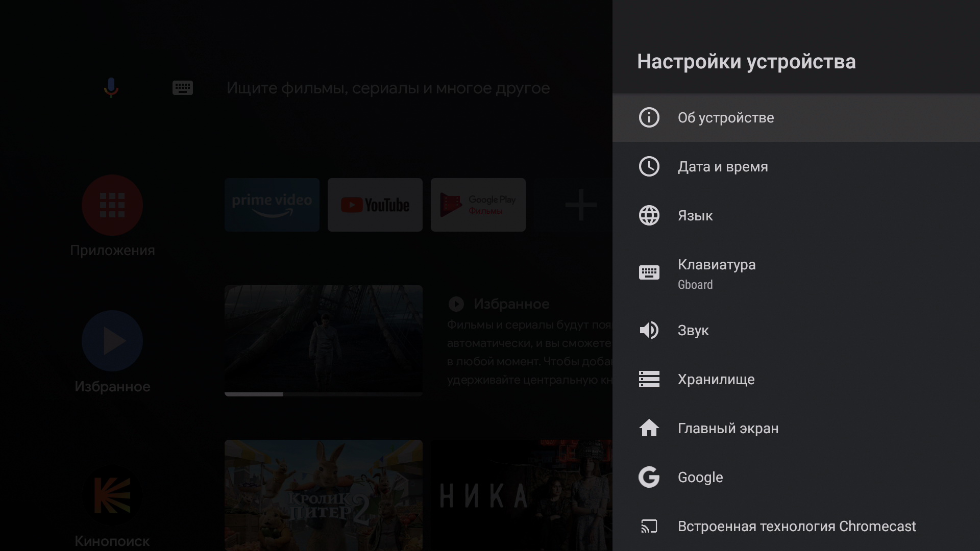
Task: Click the Google G logo icon
Action: (x=649, y=477)
